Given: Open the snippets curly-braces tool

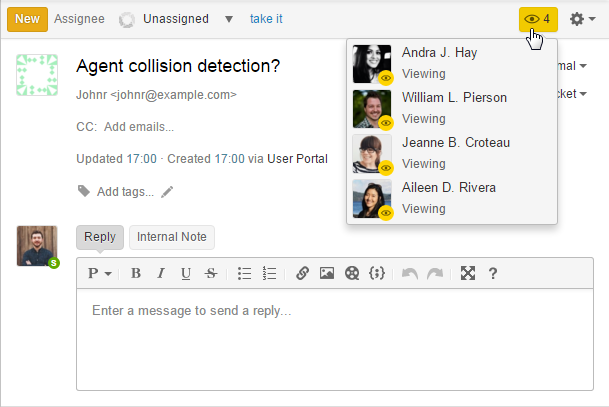Looking at the screenshot, I should (x=376, y=273).
